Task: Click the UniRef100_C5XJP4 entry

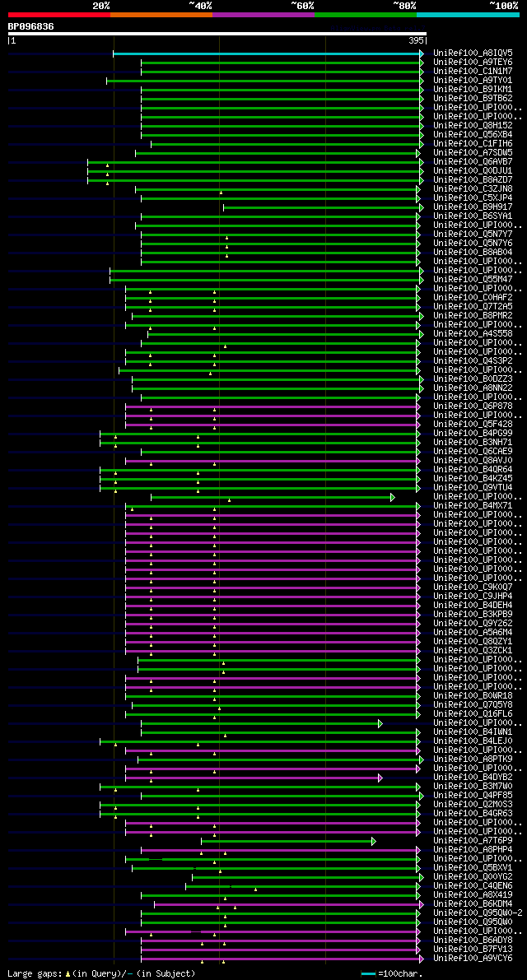Action: (x=473, y=198)
